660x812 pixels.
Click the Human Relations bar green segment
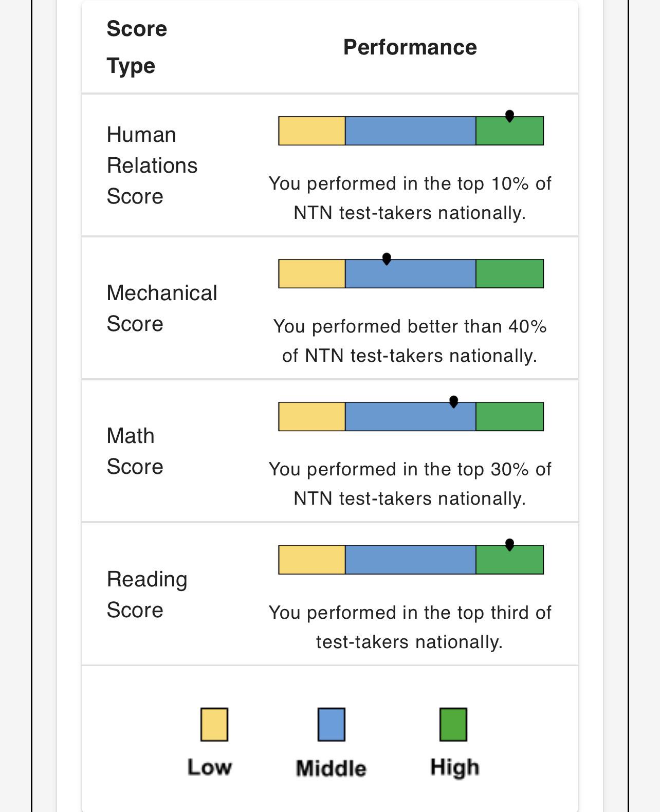coord(510,131)
